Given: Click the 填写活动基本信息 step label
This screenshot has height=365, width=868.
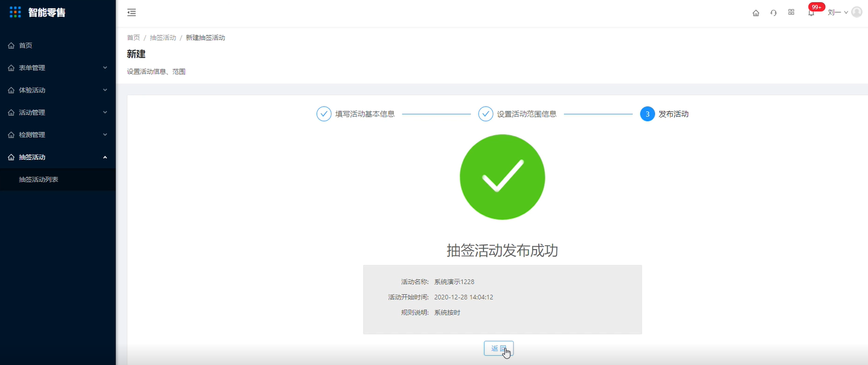Looking at the screenshot, I should tap(365, 114).
